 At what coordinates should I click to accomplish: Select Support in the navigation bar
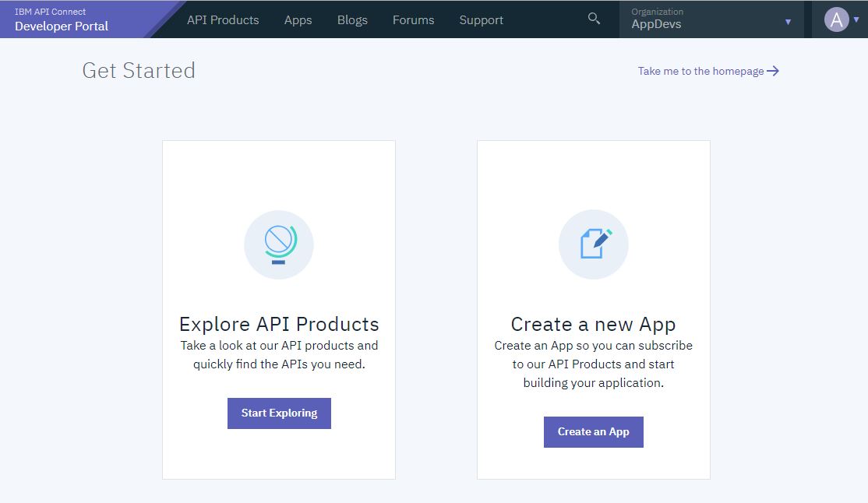[481, 20]
